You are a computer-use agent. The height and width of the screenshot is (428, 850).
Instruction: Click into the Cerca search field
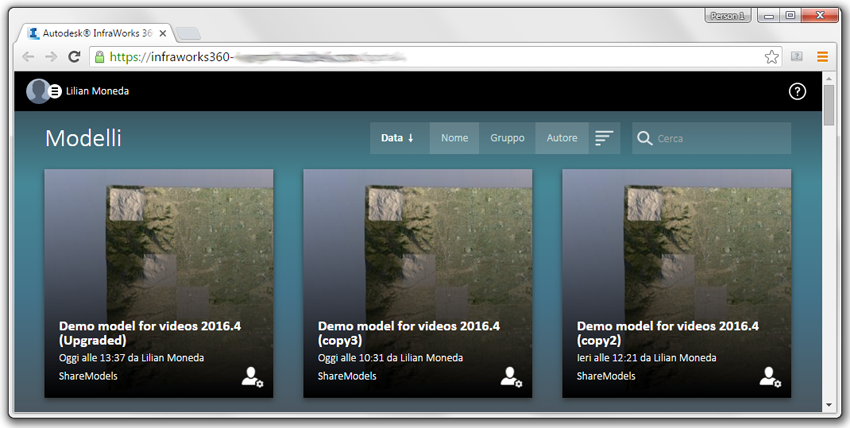711,138
